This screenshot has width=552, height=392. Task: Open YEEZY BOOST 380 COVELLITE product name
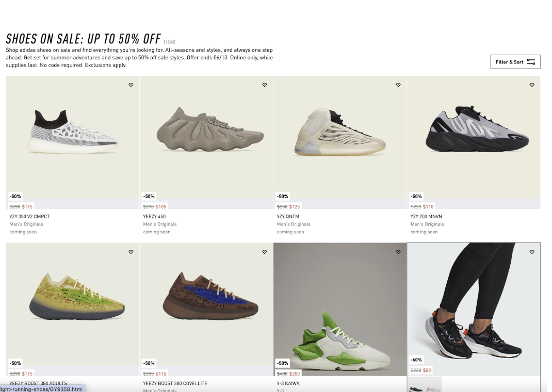pyautogui.click(x=175, y=383)
